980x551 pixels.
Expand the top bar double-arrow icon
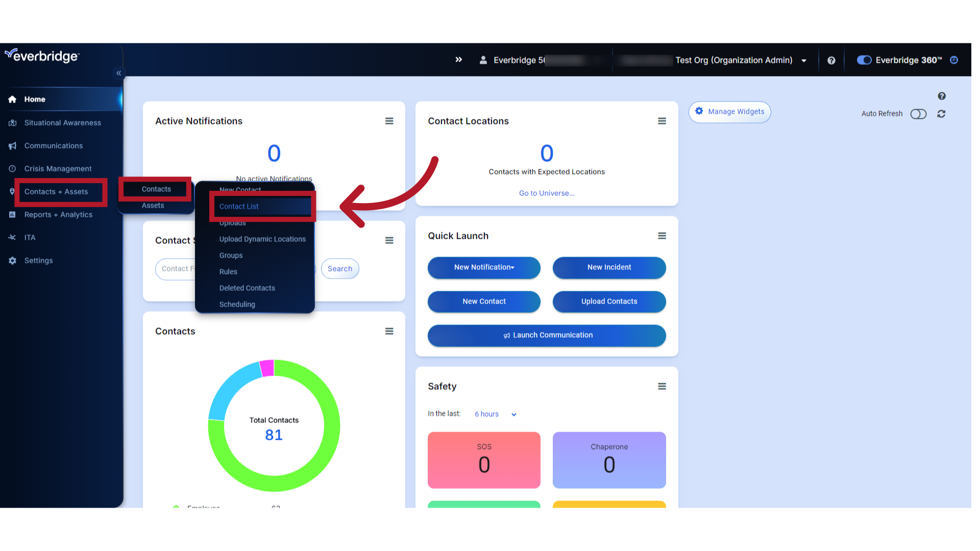(x=459, y=60)
